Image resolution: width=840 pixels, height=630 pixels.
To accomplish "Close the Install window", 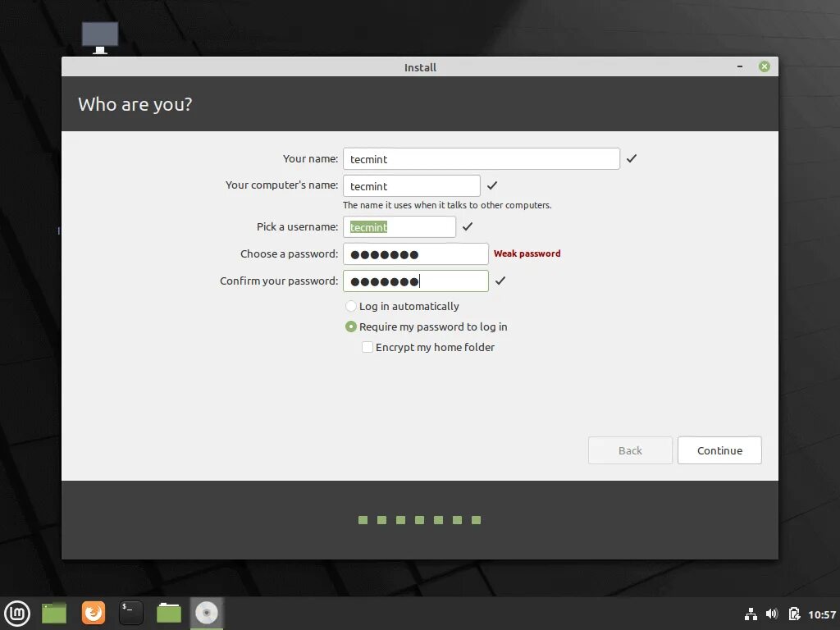I will [765, 66].
